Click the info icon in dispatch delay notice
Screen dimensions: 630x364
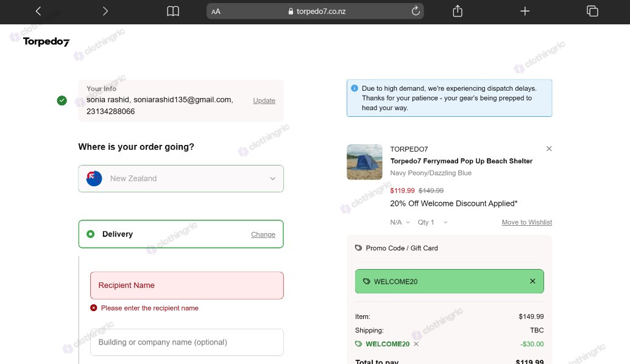[355, 88]
